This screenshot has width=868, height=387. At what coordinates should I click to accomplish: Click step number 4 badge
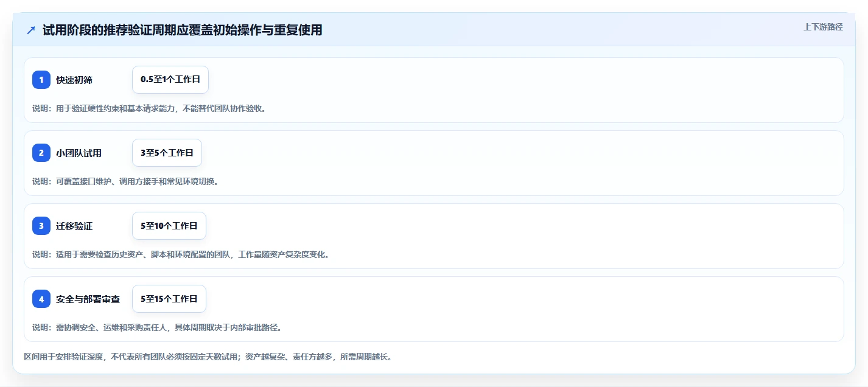point(41,299)
